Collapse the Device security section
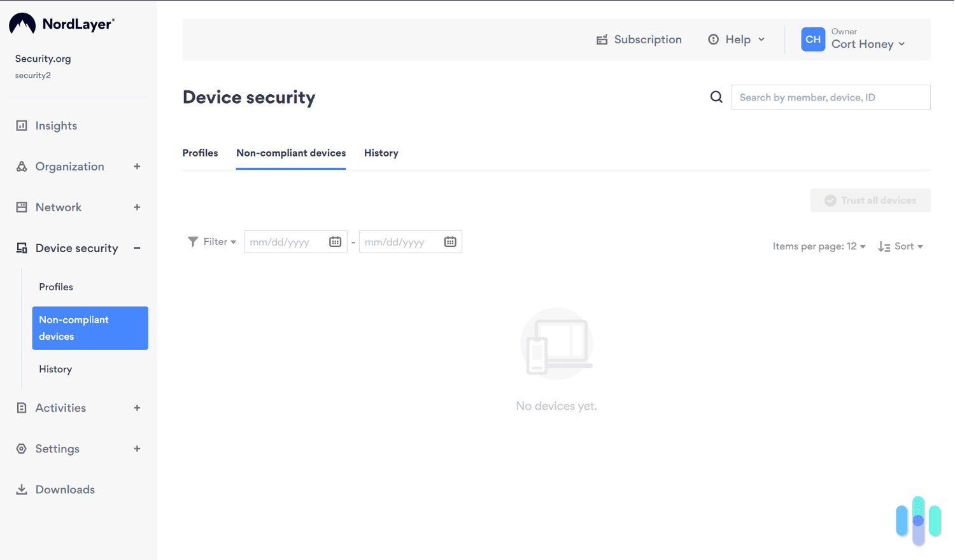This screenshot has width=955, height=560. (x=137, y=248)
